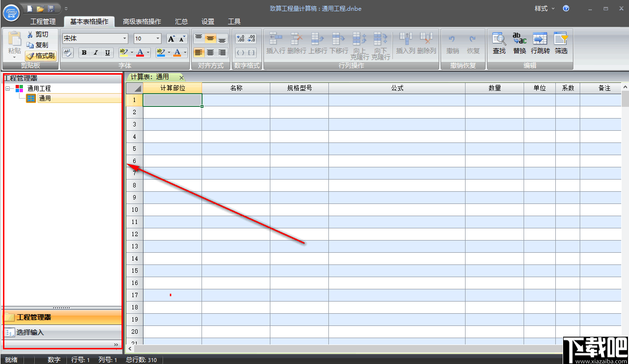Decrease decimal places in number format

point(251,39)
